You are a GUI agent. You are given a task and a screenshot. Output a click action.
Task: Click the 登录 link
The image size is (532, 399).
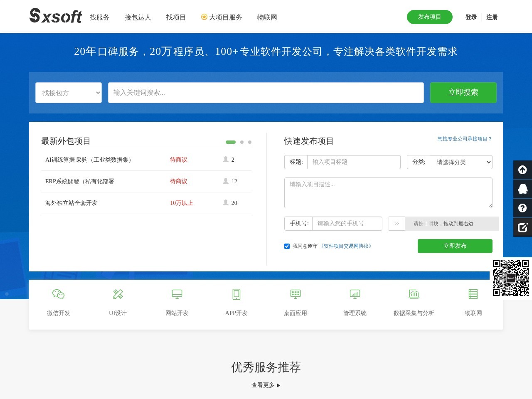[471, 17]
